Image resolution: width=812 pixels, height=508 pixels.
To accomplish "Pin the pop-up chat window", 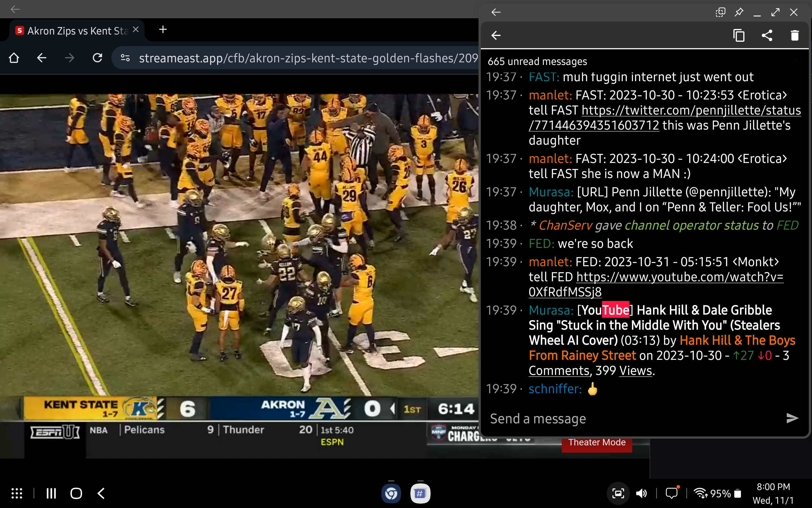I will 739,12.
